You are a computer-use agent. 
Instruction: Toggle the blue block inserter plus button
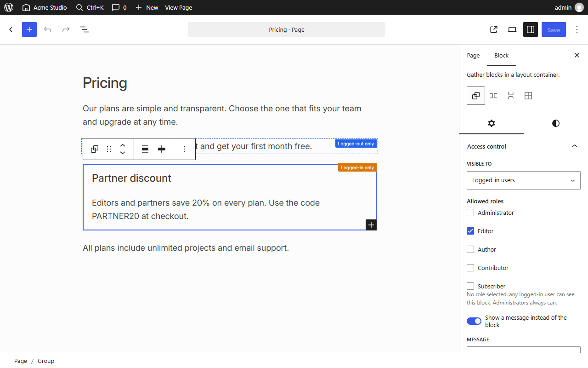pos(29,29)
